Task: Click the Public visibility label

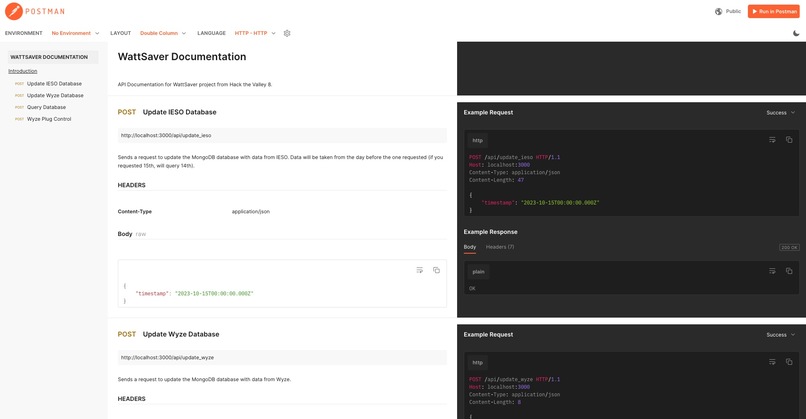Action: pyautogui.click(x=733, y=11)
